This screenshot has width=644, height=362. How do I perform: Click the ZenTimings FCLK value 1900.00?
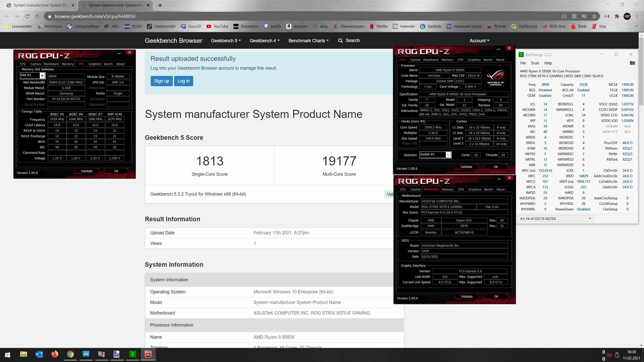click(x=627, y=90)
